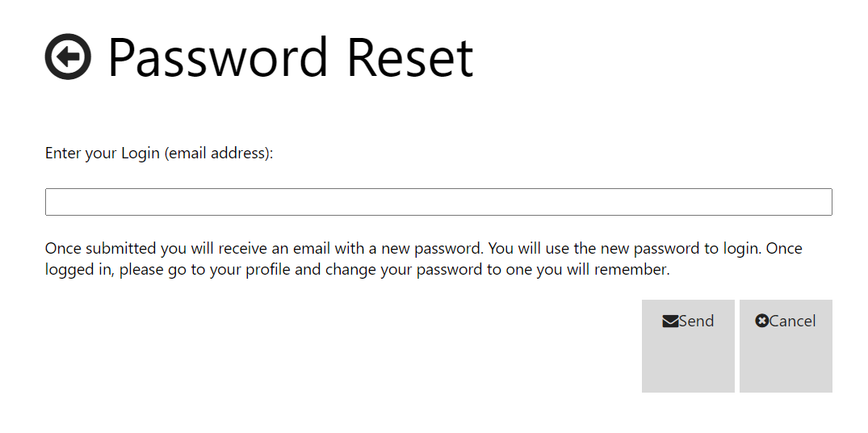The image size is (868, 433).
Task: Click the right end of the email field
Action: coord(820,202)
